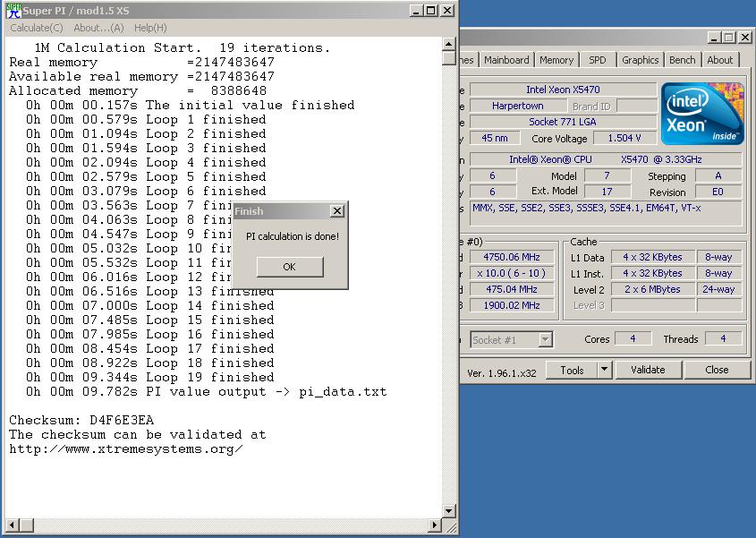Close the CPU-Z window
756x538 pixels.
745,38
